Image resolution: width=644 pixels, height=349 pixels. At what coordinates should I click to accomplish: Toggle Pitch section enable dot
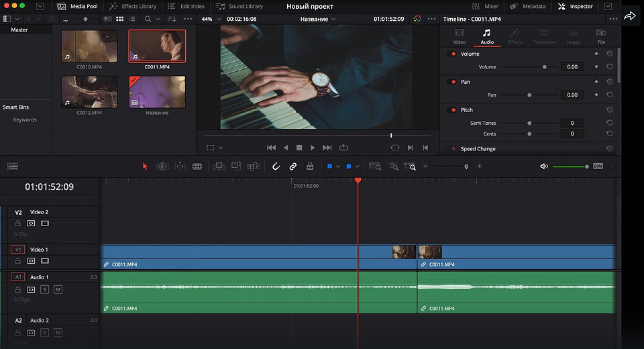pos(453,110)
